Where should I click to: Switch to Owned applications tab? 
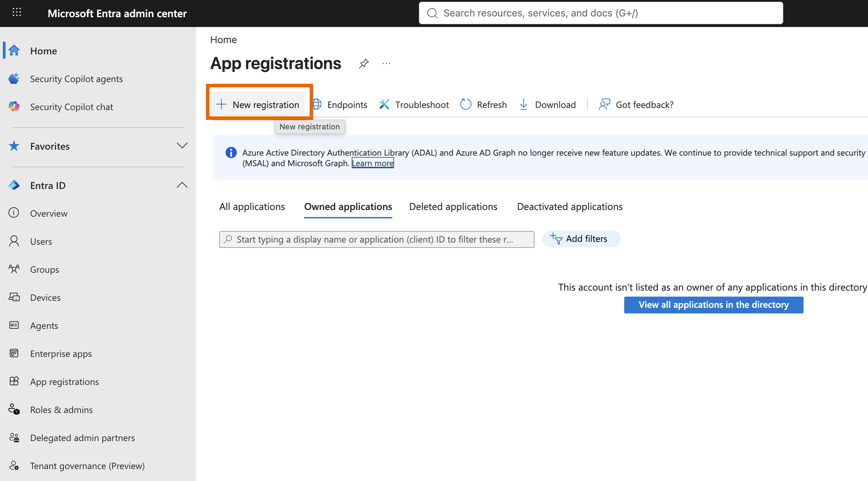pyautogui.click(x=348, y=207)
